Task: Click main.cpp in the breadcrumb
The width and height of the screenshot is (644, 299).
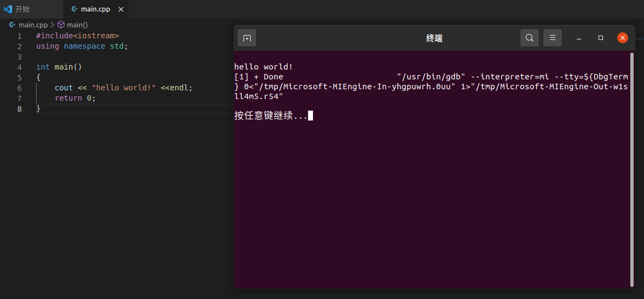Action: [33, 25]
